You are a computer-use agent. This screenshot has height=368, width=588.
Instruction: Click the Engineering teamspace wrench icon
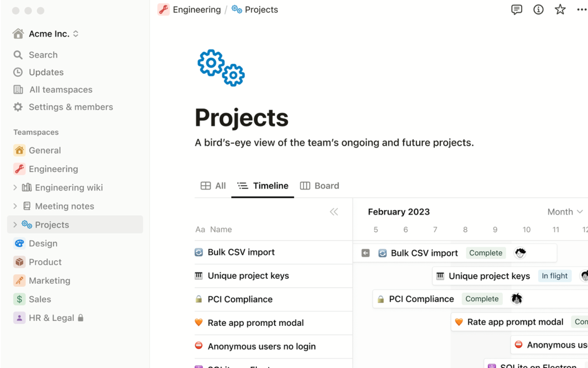19,169
